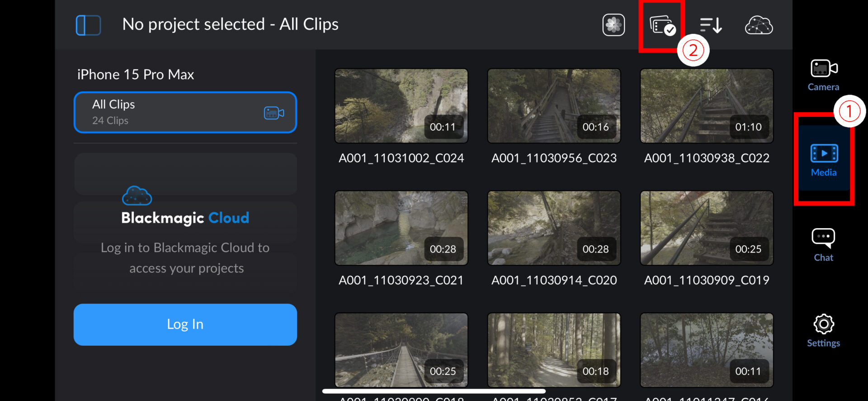Viewport: 868px width, 401px height.
Task: Toggle the sidebar panel icon
Action: (x=88, y=25)
